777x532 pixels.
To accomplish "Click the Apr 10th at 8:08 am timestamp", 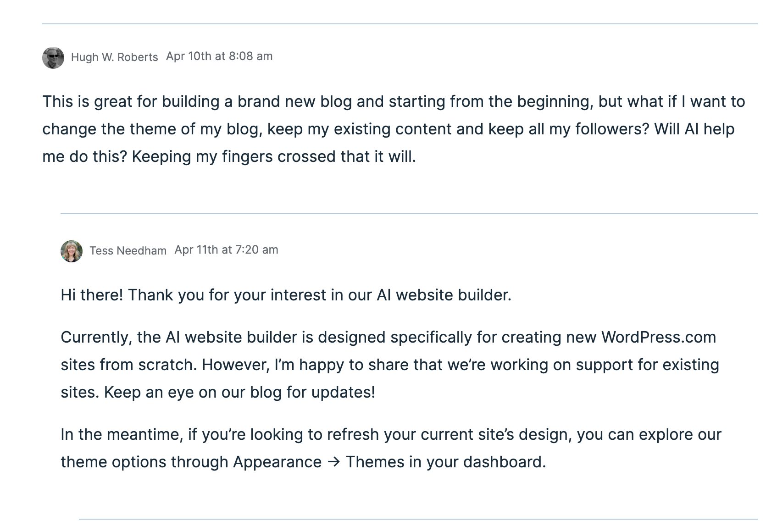I will point(219,56).
